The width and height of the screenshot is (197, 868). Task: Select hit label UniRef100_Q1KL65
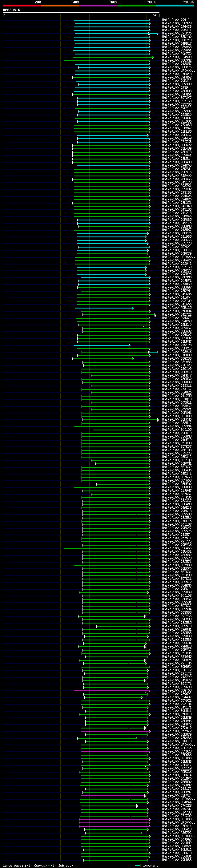[x=177, y=132]
